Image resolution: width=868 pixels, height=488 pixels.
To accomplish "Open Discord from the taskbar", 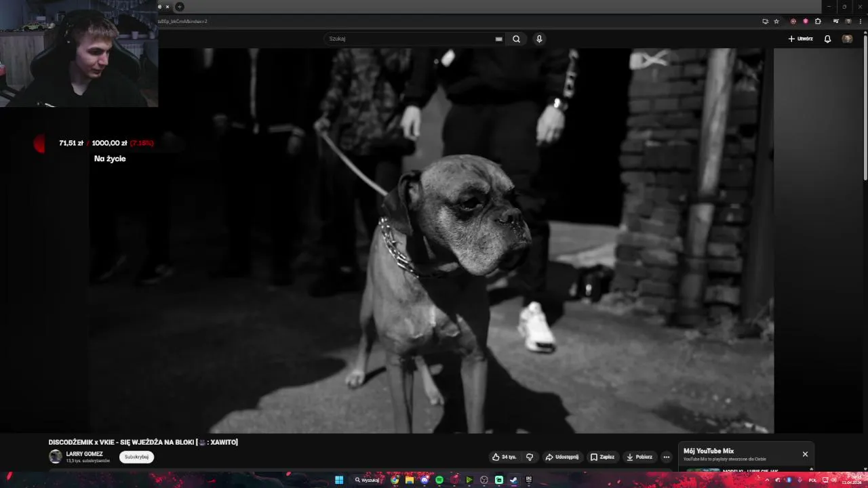I will coord(425,480).
